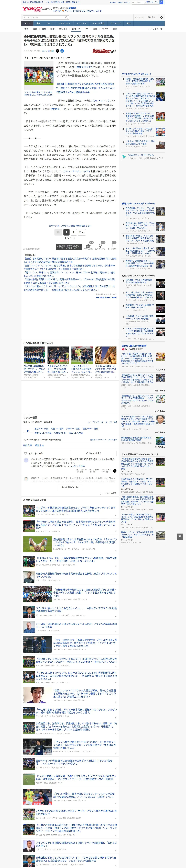Open the Yahoo! JAPAN link in the top bar
The width and height of the screenshot is (186, 868).
point(116,2)
